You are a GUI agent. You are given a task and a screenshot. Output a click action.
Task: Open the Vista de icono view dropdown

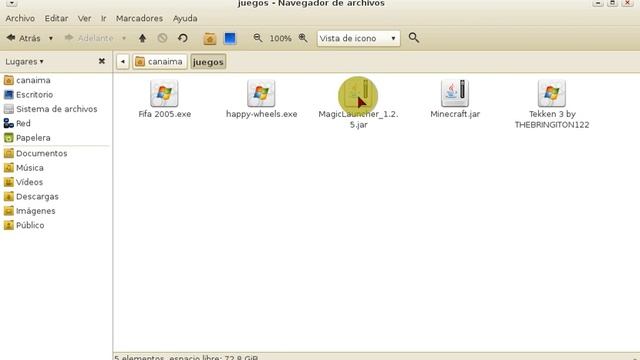[x=358, y=38]
